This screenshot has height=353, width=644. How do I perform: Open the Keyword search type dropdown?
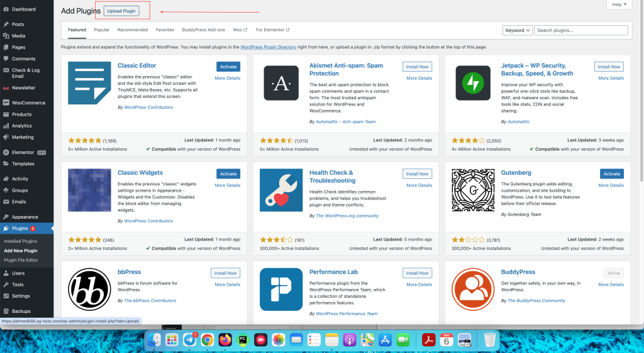518,30
